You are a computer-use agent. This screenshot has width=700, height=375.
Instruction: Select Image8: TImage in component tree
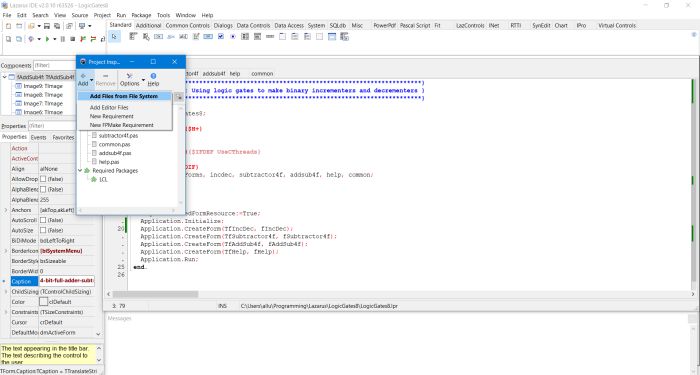[43, 95]
